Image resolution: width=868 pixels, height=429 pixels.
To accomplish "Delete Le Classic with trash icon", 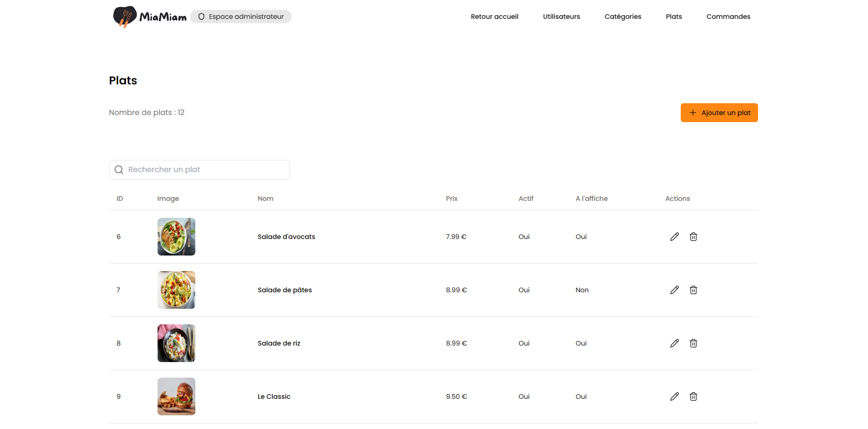I will coord(693,396).
